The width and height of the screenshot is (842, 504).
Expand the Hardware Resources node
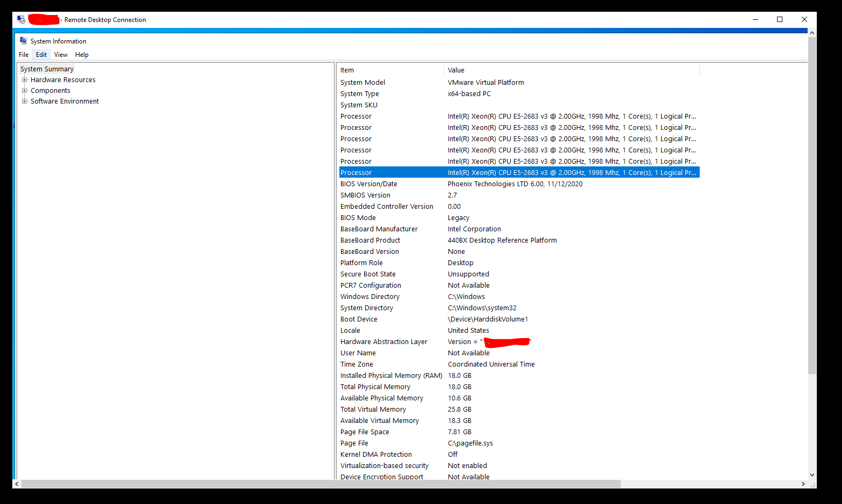click(24, 80)
